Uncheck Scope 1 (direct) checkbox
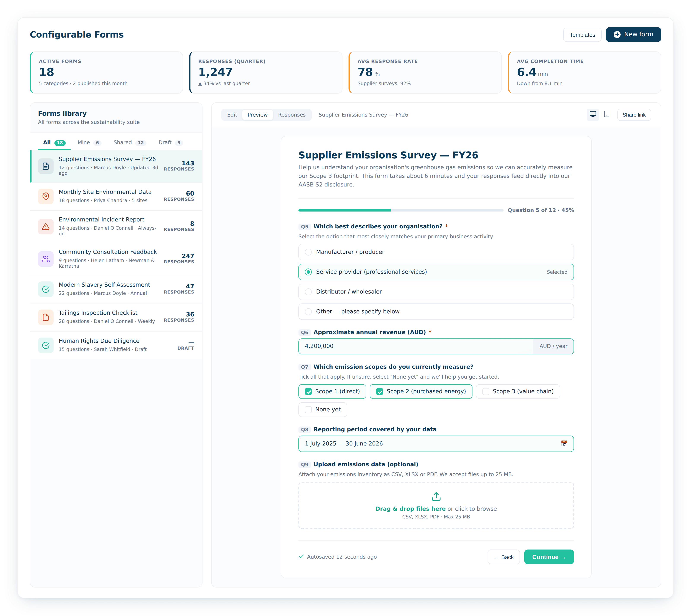Screen dimensions: 691x616 tap(308, 392)
